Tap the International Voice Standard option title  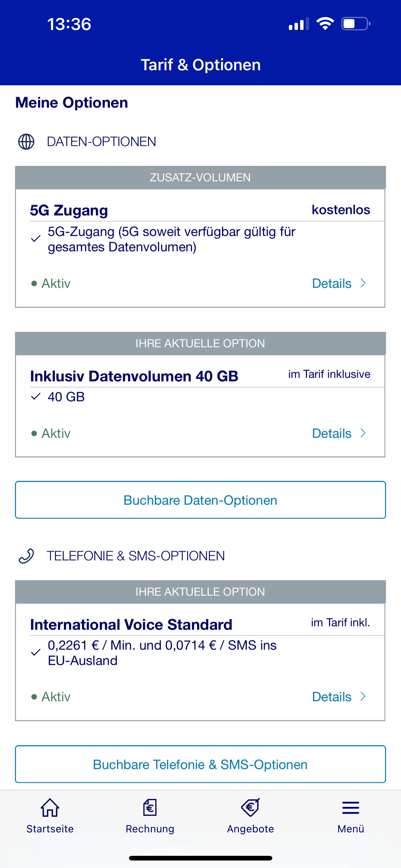click(x=131, y=624)
